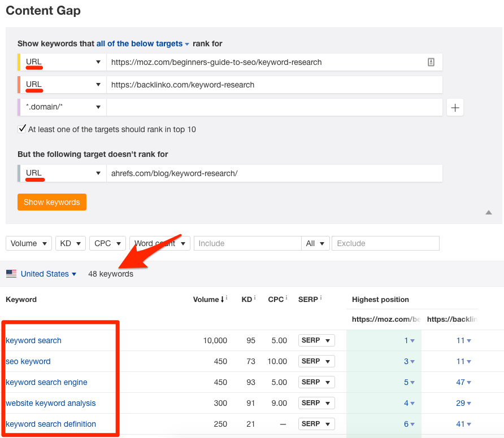
Task: Open the CPC filter dropdown
Action: coord(107,243)
